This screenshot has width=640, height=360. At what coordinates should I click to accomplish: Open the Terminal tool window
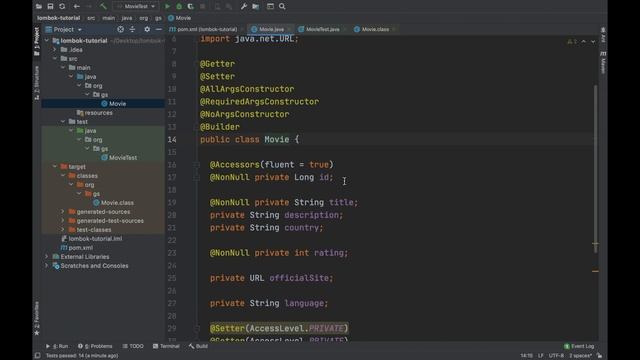pos(166,346)
